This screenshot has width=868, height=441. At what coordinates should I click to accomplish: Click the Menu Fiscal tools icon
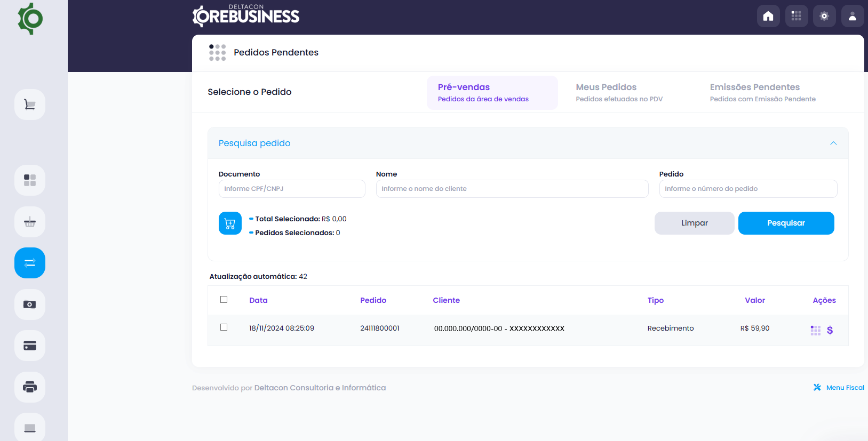click(817, 388)
